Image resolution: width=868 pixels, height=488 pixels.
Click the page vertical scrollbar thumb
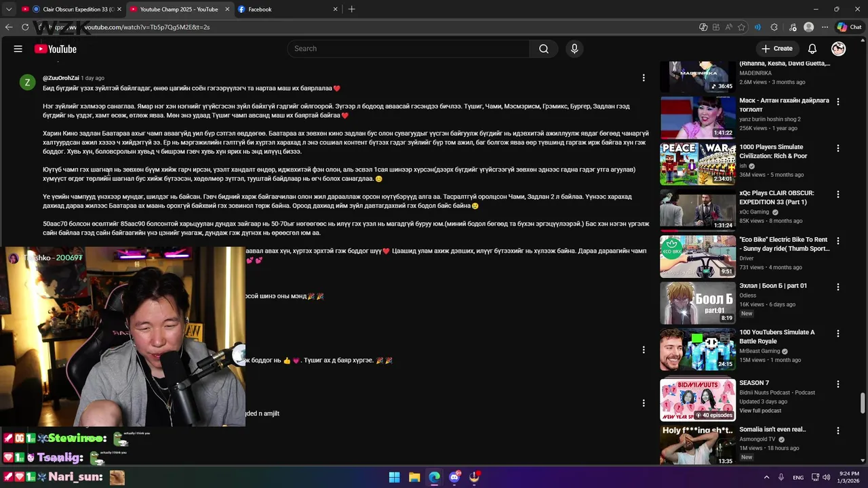(x=863, y=403)
